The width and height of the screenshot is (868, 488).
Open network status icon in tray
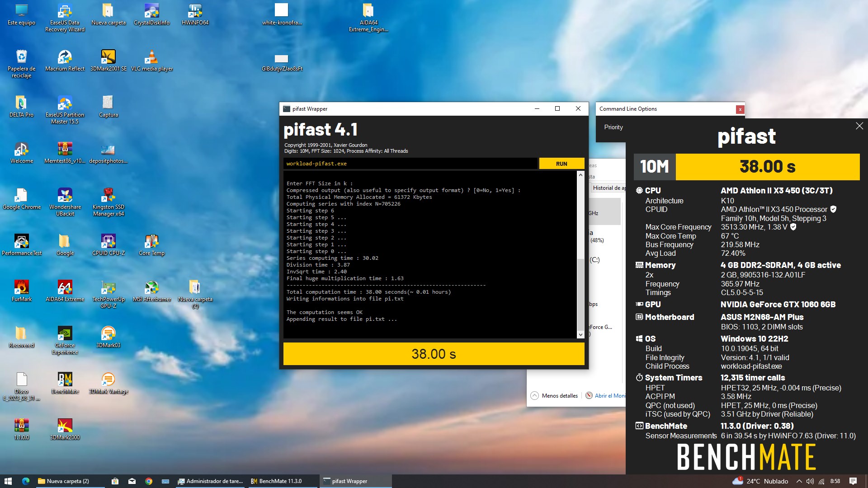click(821, 481)
